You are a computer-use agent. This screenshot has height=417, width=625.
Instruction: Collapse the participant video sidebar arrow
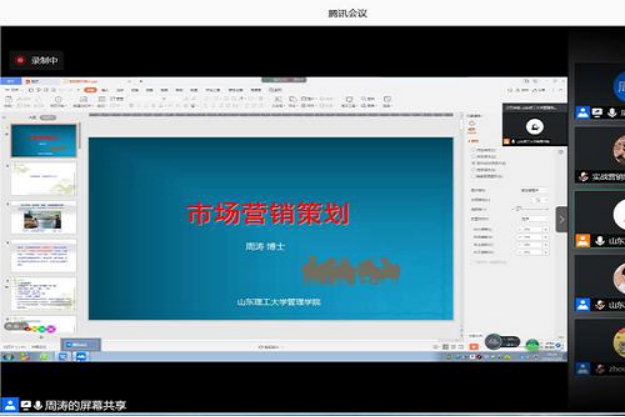[562, 219]
